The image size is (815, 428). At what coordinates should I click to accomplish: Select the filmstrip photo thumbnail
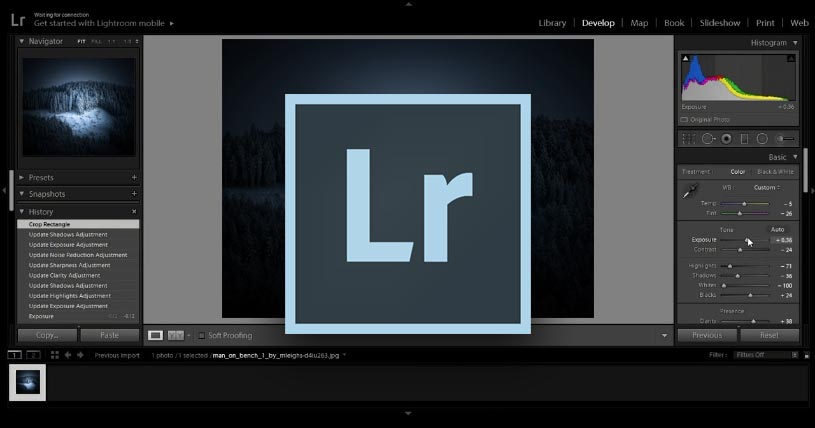pyautogui.click(x=28, y=383)
